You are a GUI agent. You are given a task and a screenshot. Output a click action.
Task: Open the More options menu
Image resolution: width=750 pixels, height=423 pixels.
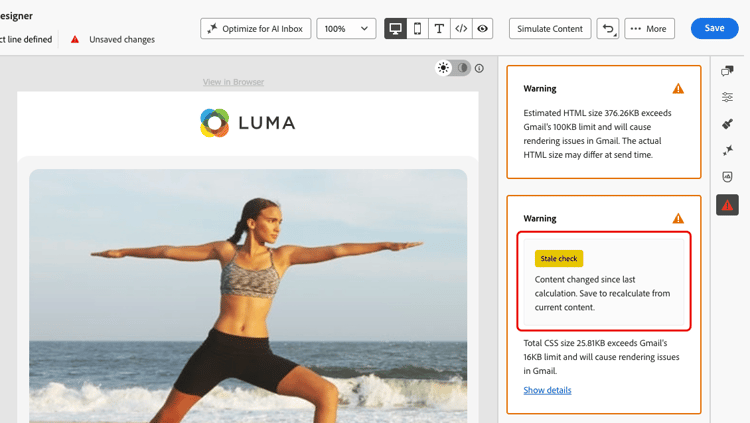coord(650,29)
